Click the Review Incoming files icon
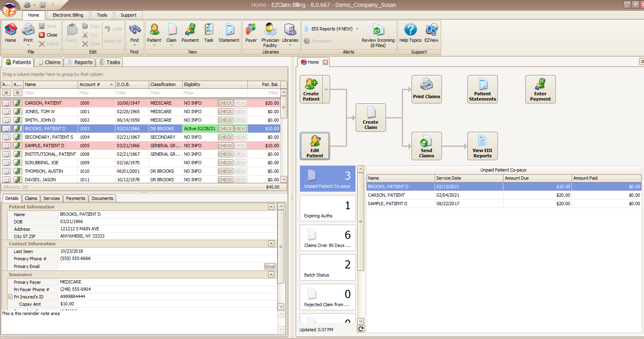 click(x=378, y=31)
